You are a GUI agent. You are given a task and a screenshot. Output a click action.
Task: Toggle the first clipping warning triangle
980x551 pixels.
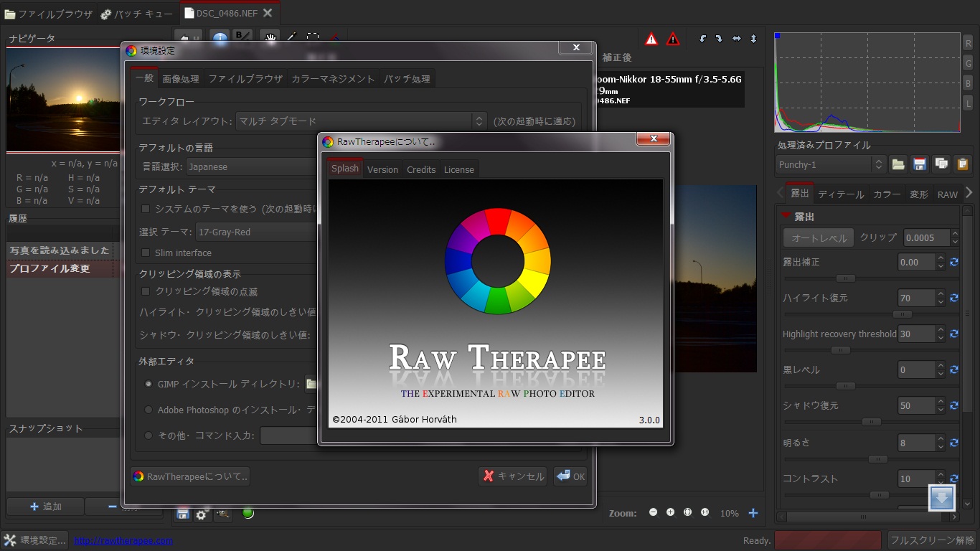(x=651, y=39)
